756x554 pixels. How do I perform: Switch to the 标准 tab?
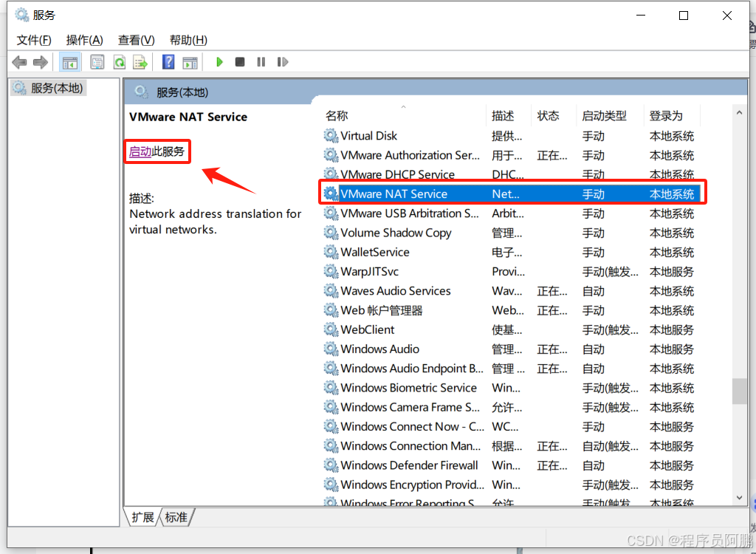176,517
